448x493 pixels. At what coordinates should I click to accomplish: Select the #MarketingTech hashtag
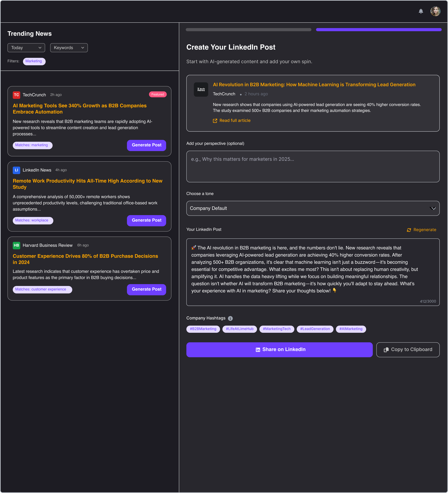pyautogui.click(x=277, y=329)
